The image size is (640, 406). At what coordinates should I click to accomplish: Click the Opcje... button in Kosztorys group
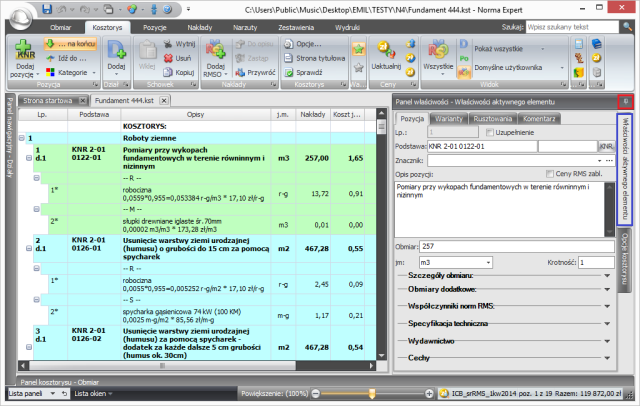tap(307, 45)
